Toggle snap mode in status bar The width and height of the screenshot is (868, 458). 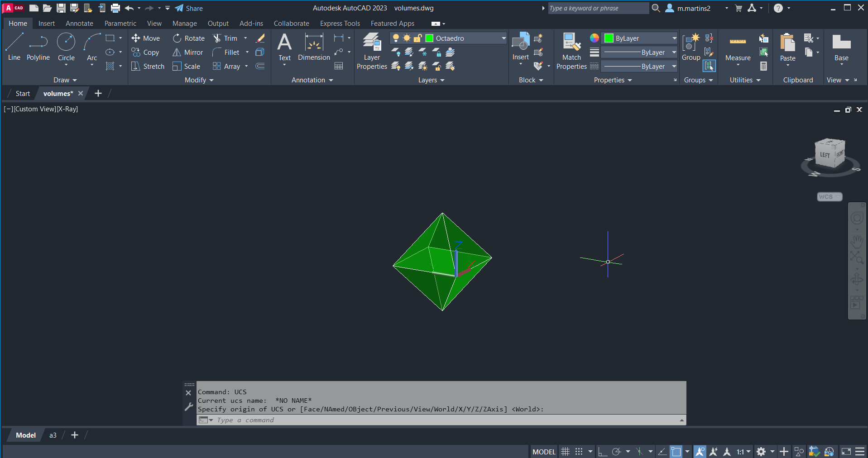click(x=579, y=452)
